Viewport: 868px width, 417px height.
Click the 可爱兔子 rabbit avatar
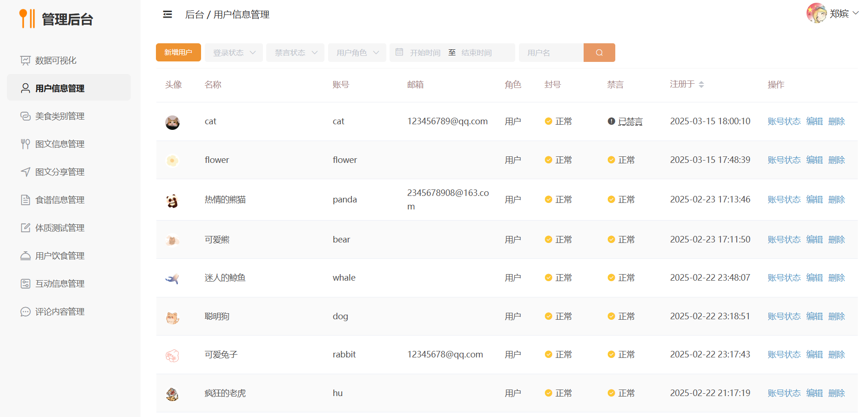173,356
